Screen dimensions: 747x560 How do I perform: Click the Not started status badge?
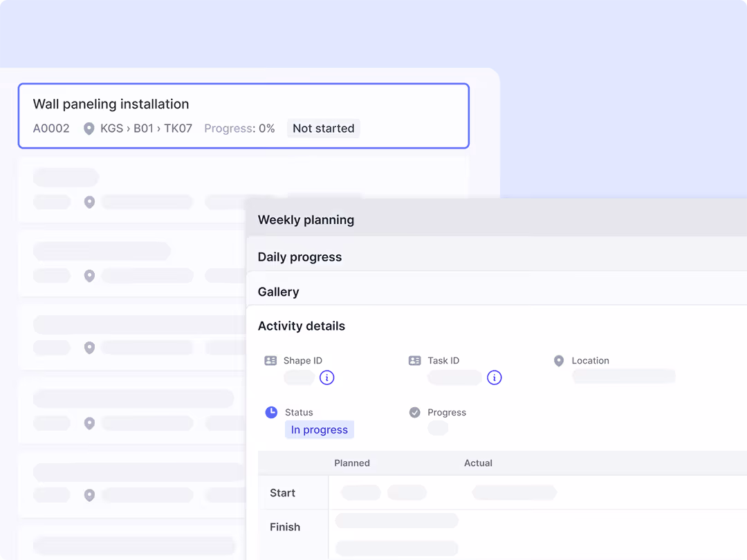[x=323, y=128]
